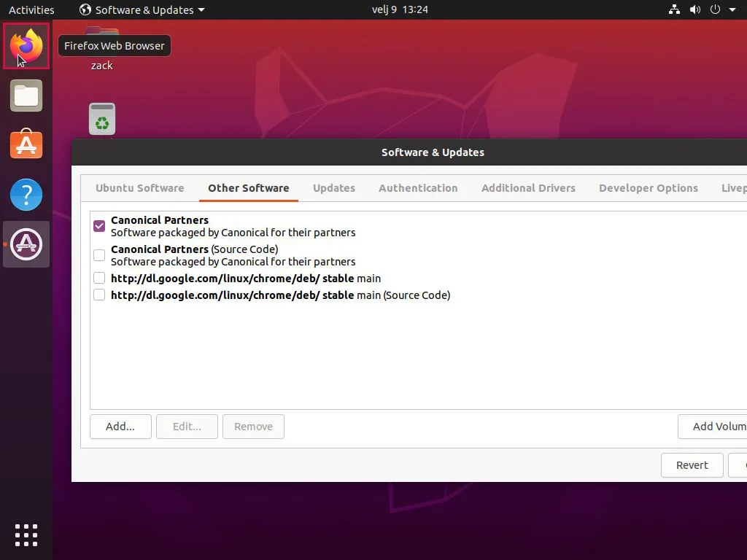This screenshot has width=747, height=560.
Task: Select 'http://dl.google.com/linux/chrome/deb/ stable main' row text
Action: pyautogui.click(x=246, y=278)
